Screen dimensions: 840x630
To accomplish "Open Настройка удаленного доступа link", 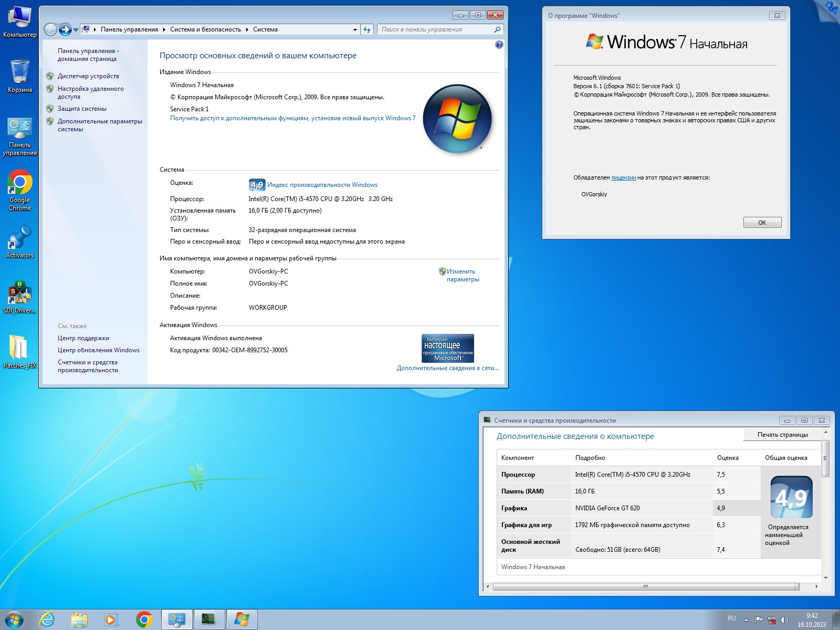I will coord(91,92).
